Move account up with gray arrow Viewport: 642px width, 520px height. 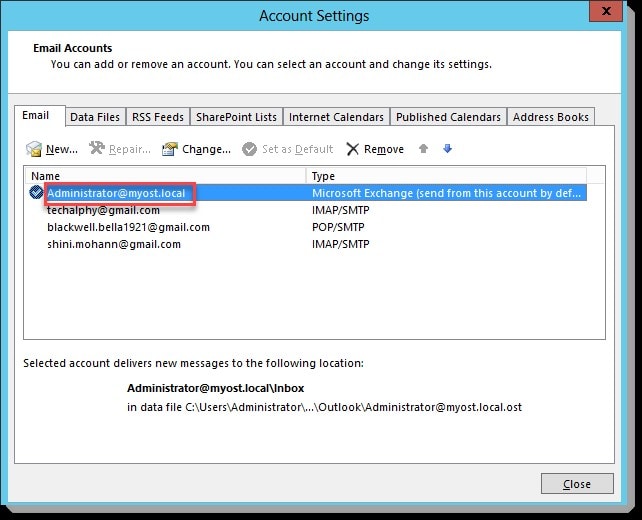tap(423, 148)
